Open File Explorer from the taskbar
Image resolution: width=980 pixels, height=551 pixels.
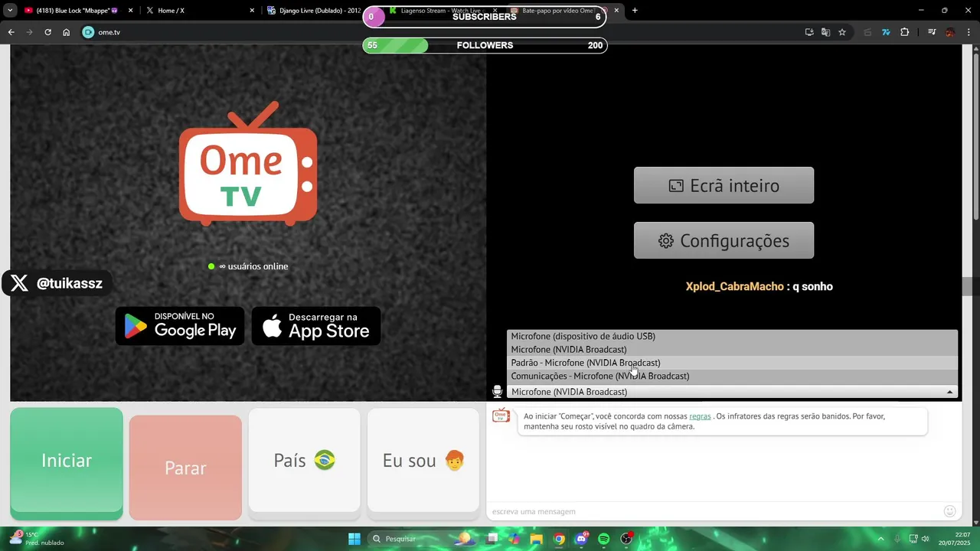[x=537, y=539]
